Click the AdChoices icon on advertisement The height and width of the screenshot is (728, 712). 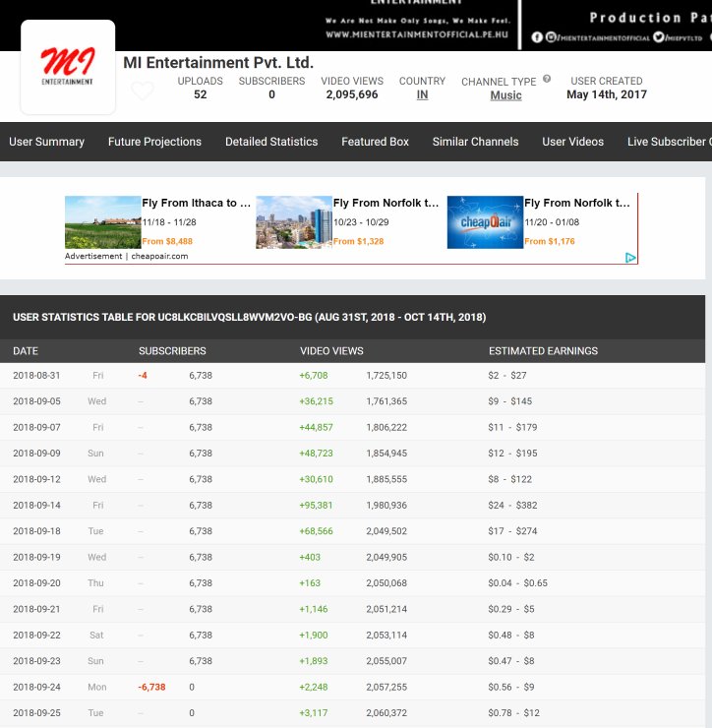(x=630, y=258)
